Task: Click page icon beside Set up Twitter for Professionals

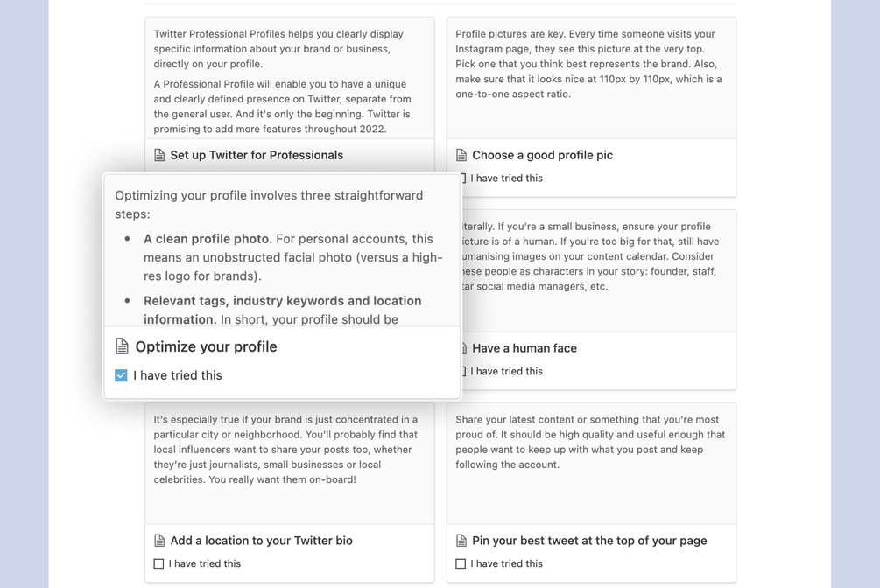Action: [159, 155]
